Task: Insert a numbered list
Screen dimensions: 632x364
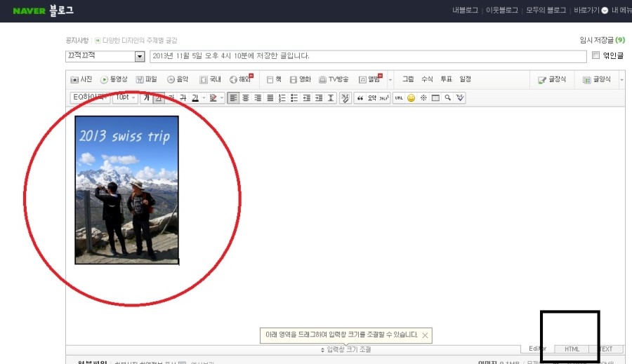Action: click(282, 98)
